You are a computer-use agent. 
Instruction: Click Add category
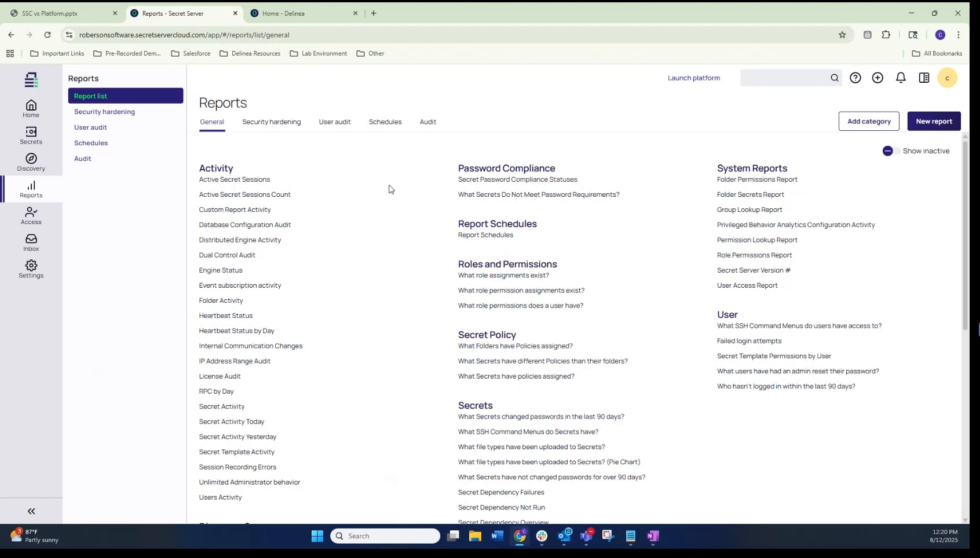(x=869, y=121)
